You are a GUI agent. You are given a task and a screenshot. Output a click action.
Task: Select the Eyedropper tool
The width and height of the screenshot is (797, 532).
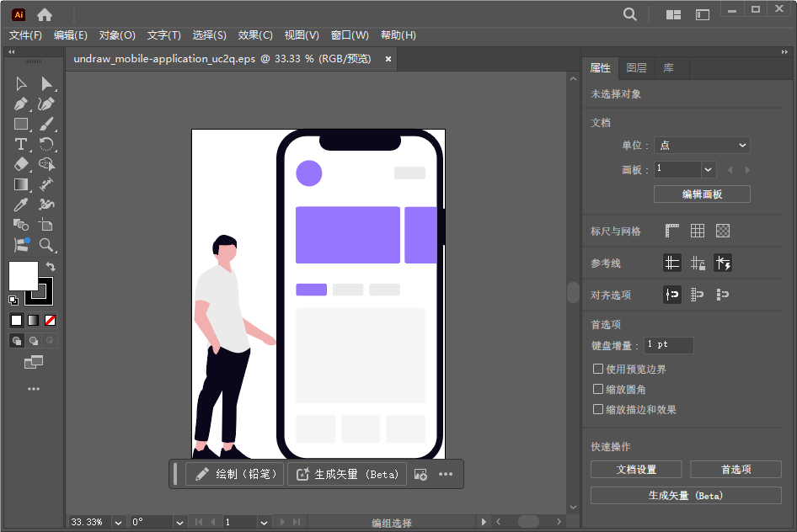pyautogui.click(x=21, y=205)
